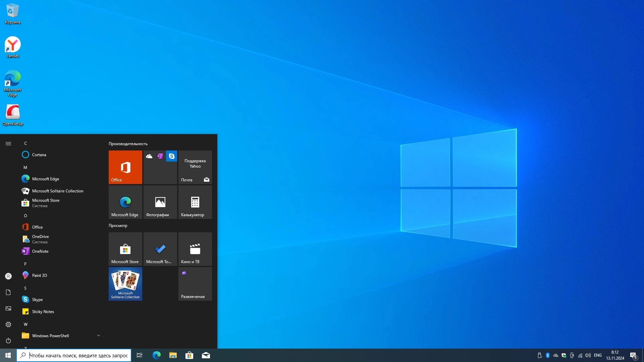Image resolution: width=644 pixels, height=362 pixels.
Task: Click the Кино и ТВ tile
Action: [x=195, y=249]
